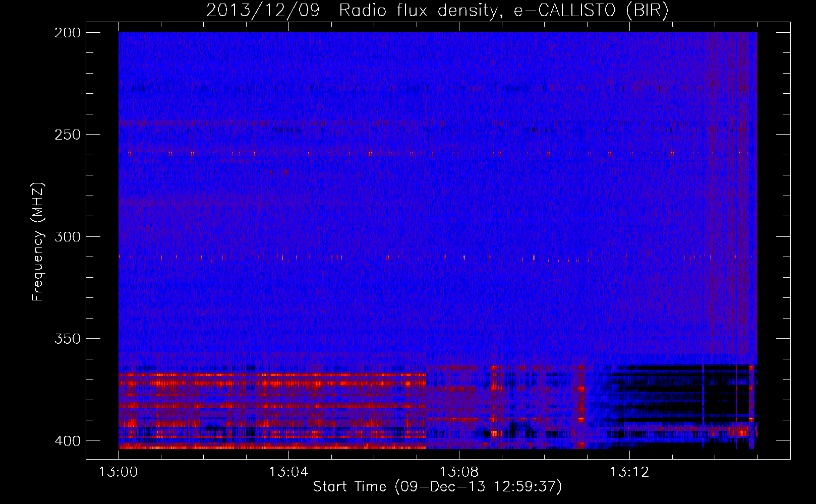Image resolution: width=816 pixels, height=504 pixels.
Task: Click the '13:00' time tick label
Action: [x=118, y=472]
